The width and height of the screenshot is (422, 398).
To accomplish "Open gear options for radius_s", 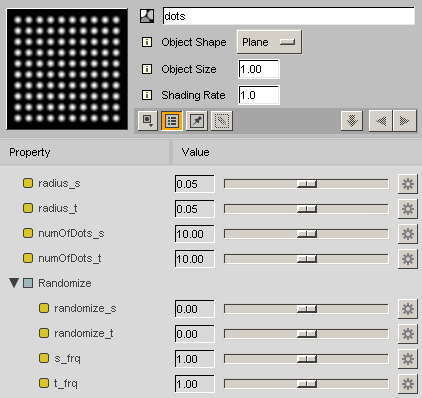I will 408,184.
